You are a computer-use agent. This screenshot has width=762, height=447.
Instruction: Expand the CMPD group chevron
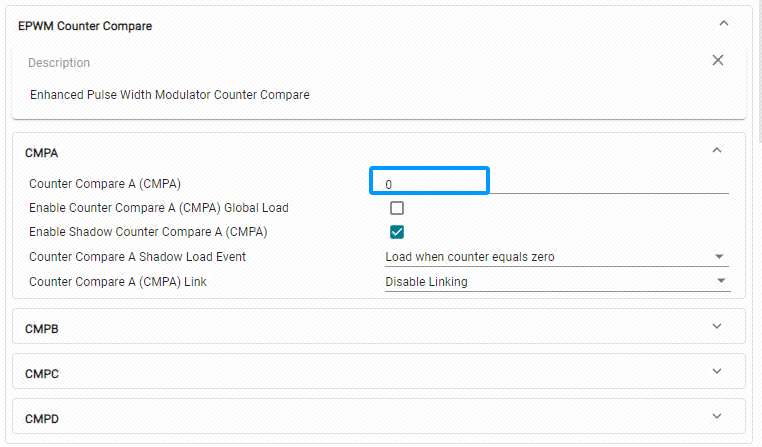[x=717, y=416]
